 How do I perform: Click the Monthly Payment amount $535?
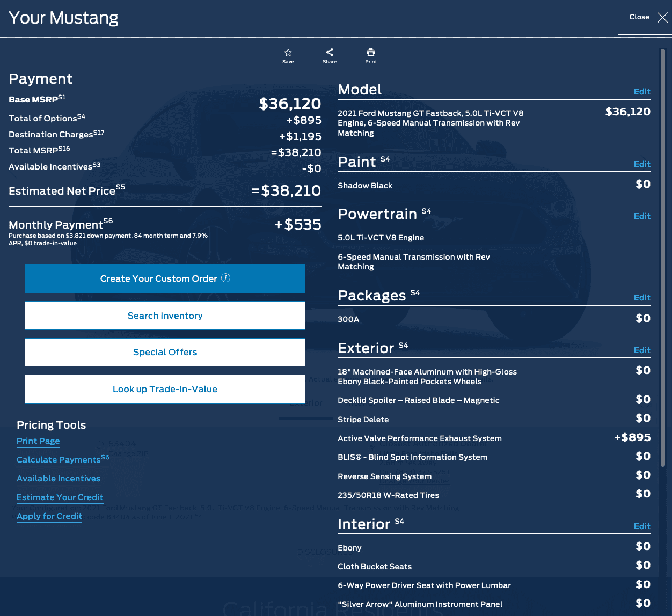[x=298, y=224]
